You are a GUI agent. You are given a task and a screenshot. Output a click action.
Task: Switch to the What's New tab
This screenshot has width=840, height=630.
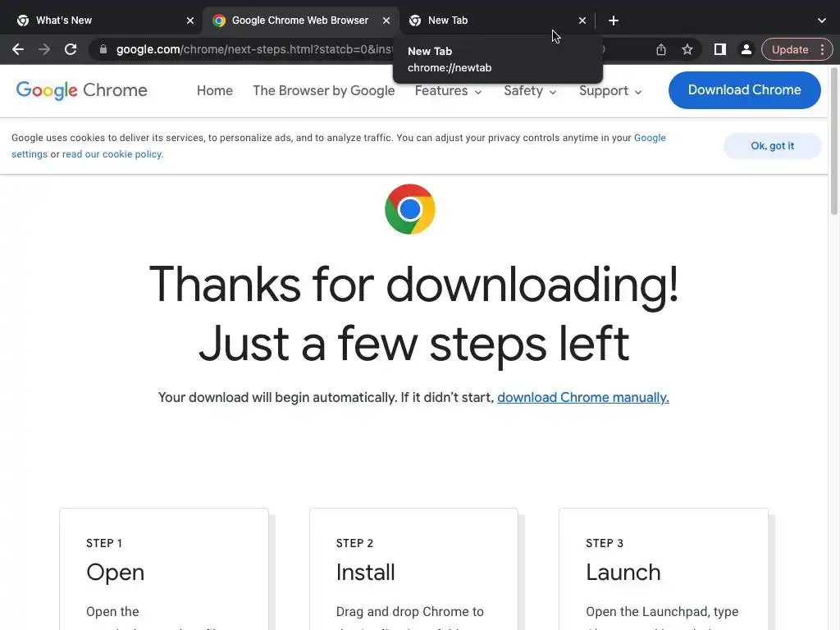(102, 21)
